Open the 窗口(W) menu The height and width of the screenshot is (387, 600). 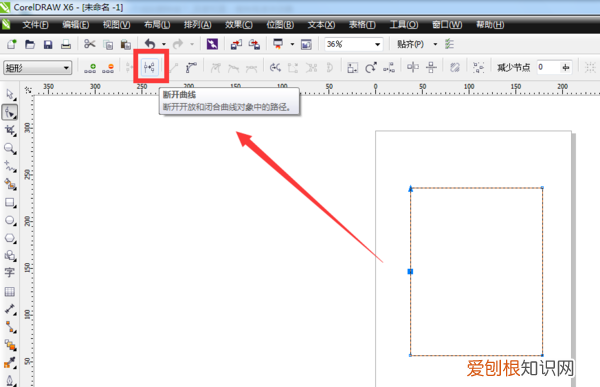tap(447, 25)
